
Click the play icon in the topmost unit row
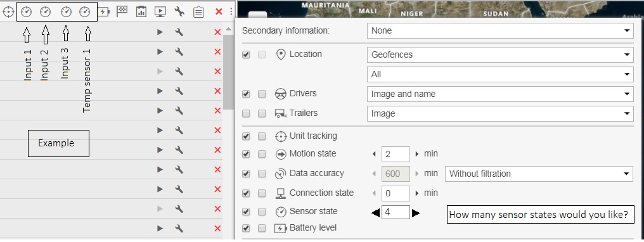pyautogui.click(x=160, y=32)
